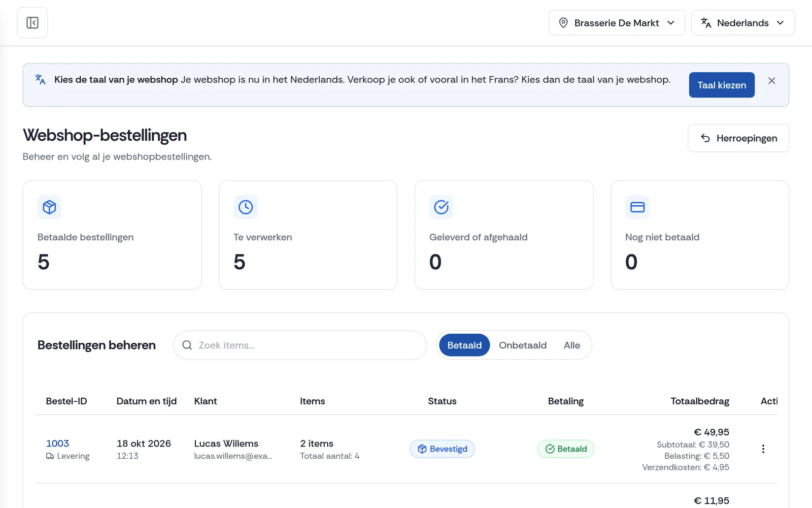The height and width of the screenshot is (508, 812).
Task: Click the Bevestigd status badge
Action: click(x=443, y=449)
